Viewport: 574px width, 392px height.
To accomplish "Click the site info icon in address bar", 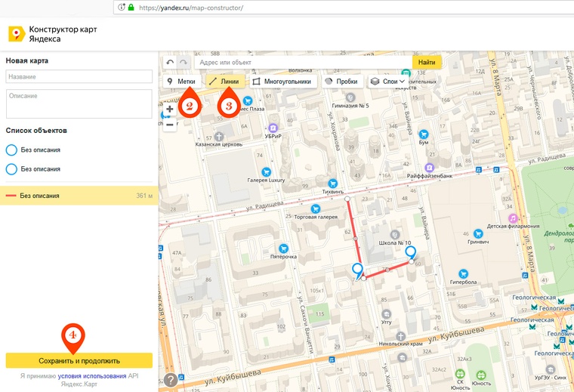I will (x=122, y=8).
